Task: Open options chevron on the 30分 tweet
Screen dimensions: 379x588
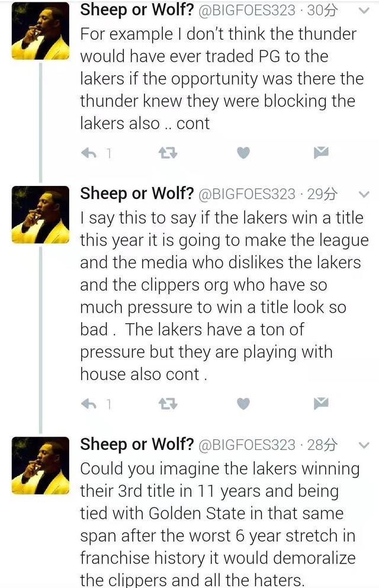Action: [364, 11]
